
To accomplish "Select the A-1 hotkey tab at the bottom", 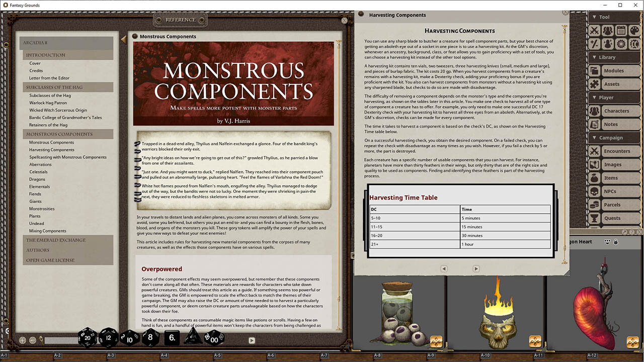I will 4,354.
